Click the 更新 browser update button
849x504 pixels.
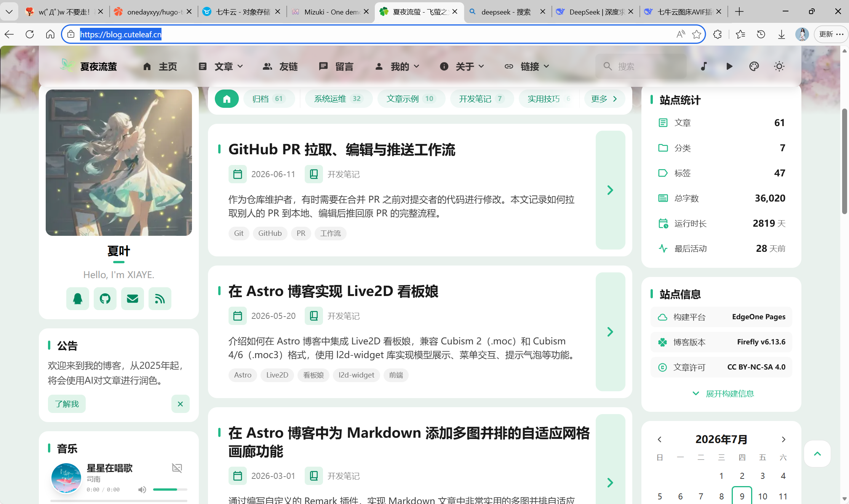click(x=831, y=34)
